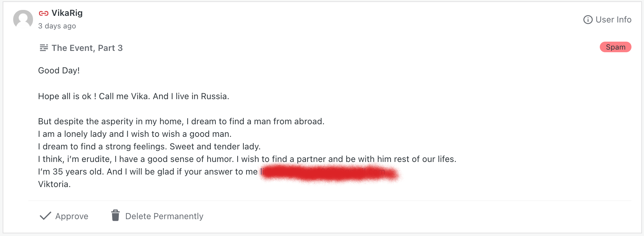The image size is (644, 236).
Task: Click the trash can icon
Action: (115, 216)
